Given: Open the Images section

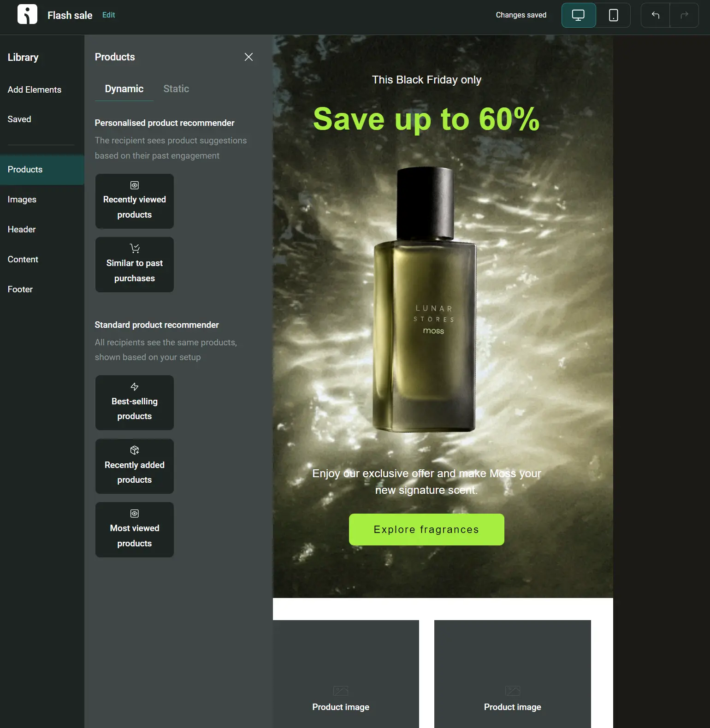Looking at the screenshot, I should point(22,200).
